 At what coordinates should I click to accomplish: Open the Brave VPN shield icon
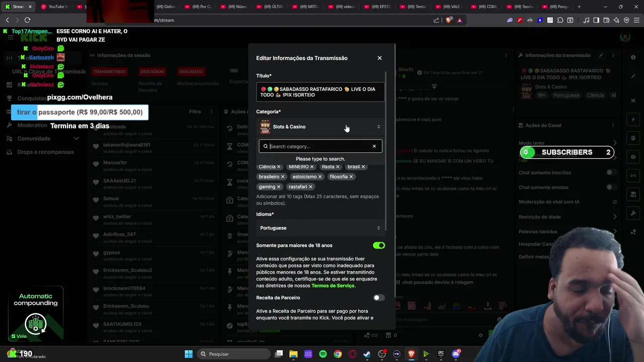626,20
